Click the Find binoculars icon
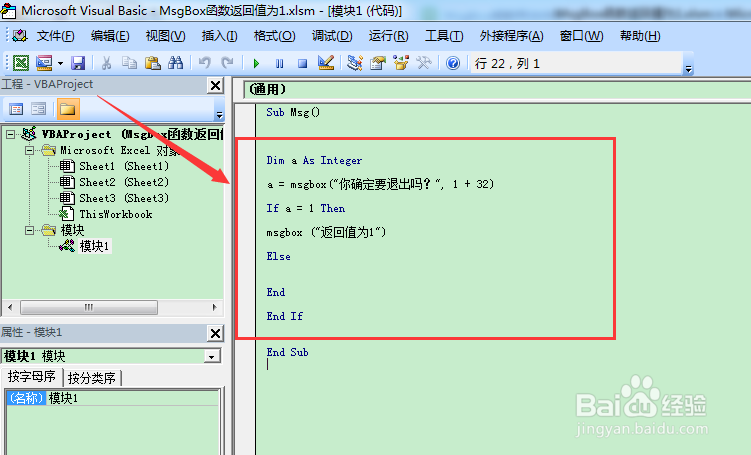This screenshot has width=751, height=455. (x=175, y=63)
